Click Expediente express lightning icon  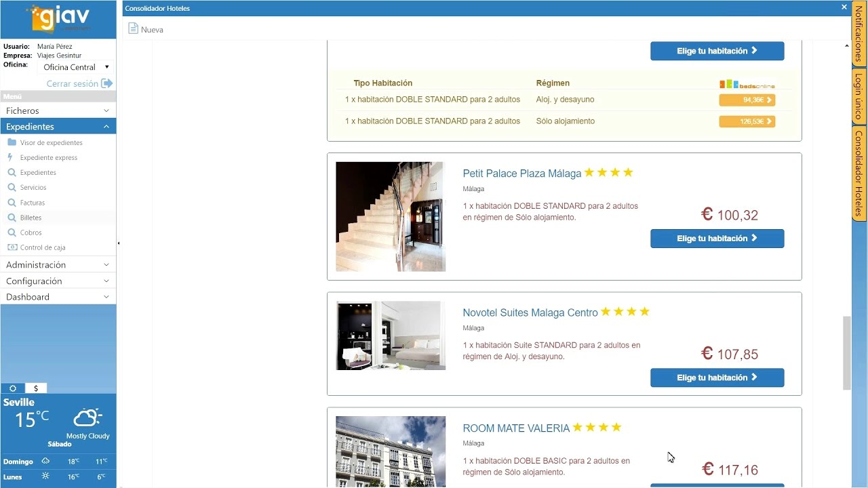(10, 157)
